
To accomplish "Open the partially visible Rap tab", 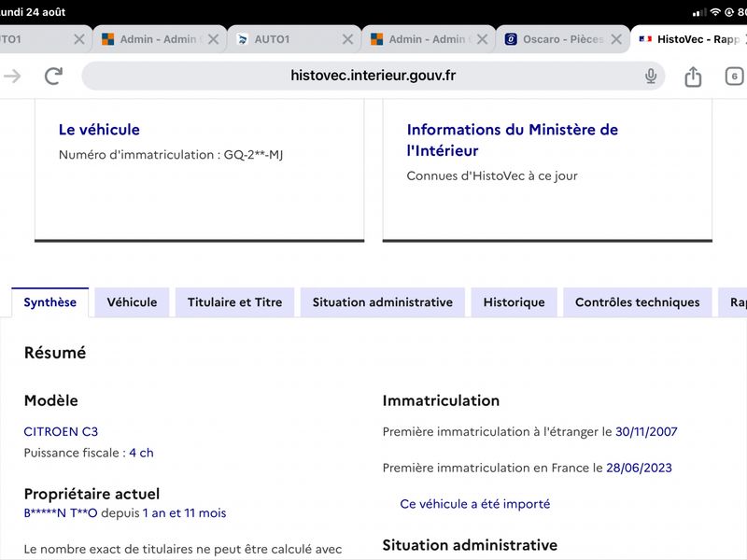I will 734,302.
